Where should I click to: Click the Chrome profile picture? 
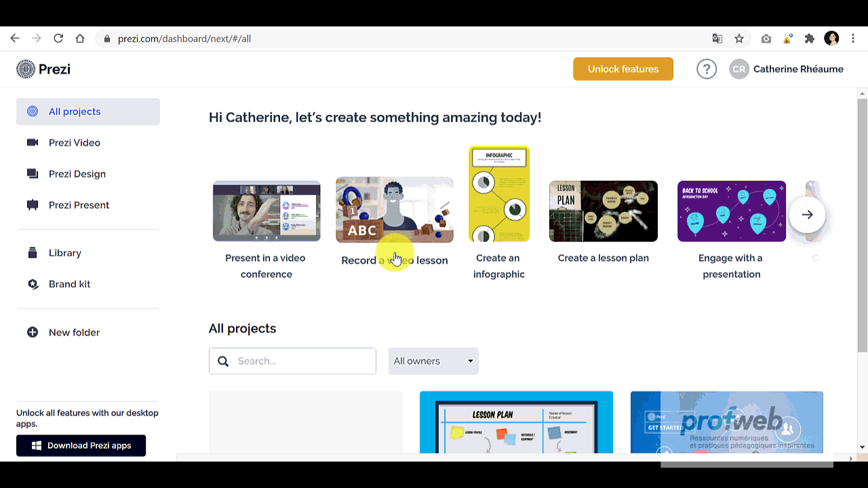(831, 39)
